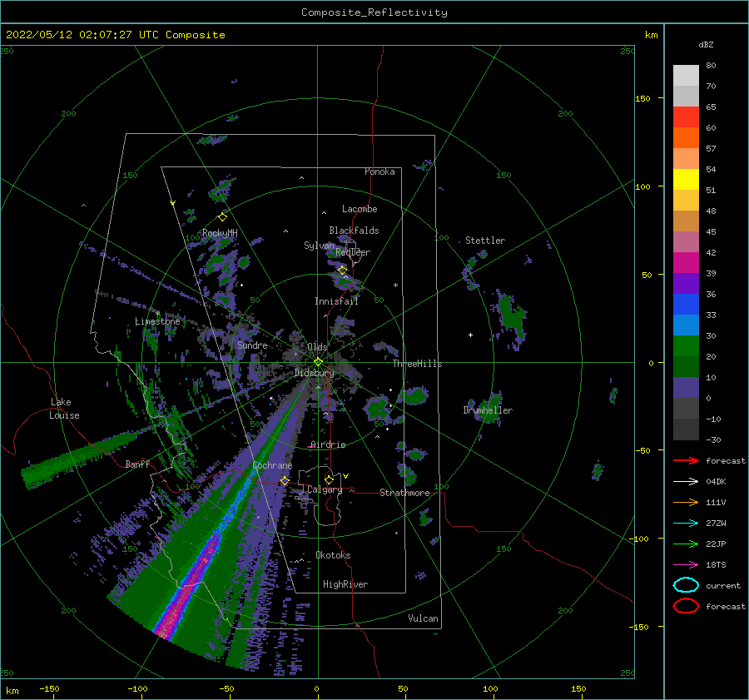Click the asterisk marker near Limestone
The image size is (749, 700).
(157, 313)
